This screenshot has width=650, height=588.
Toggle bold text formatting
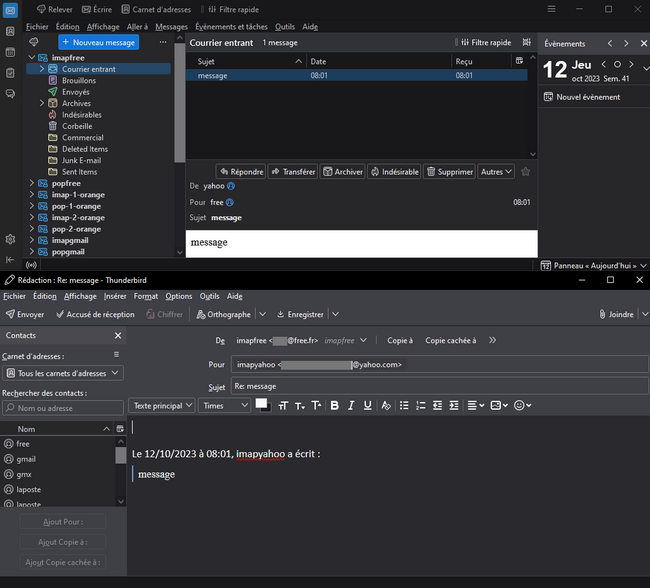point(335,405)
